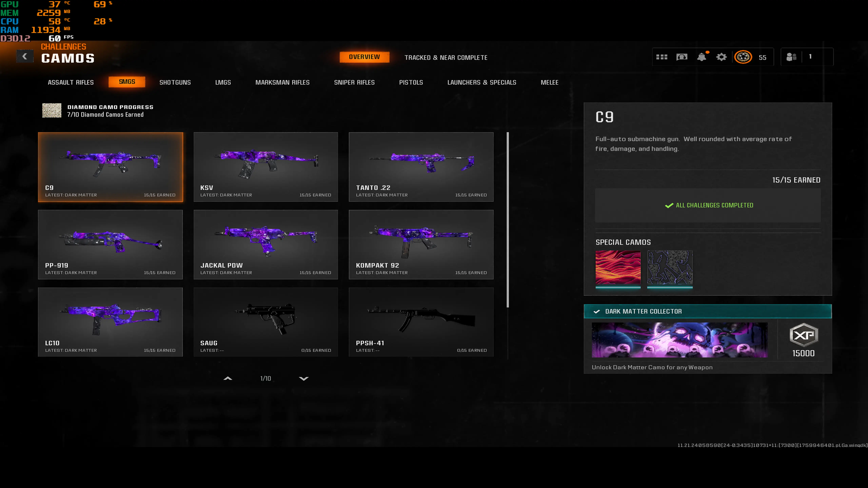Image resolution: width=868 pixels, height=488 pixels.
Task: Select the red wavy special camo swatch
Action: (x=618, y=268)
